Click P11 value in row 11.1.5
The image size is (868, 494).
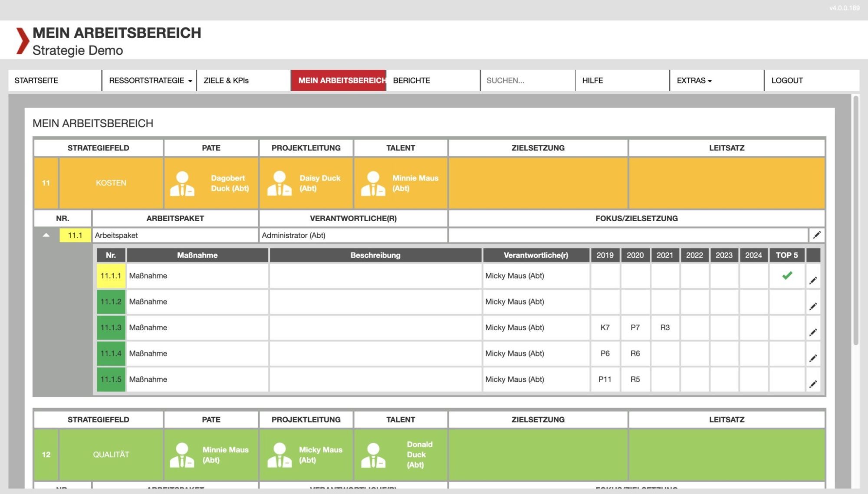coord(605,379)
